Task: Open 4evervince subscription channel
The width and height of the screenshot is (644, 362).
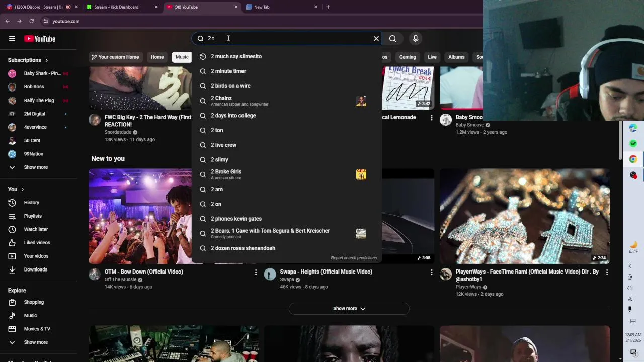Action: pos(38,127)
